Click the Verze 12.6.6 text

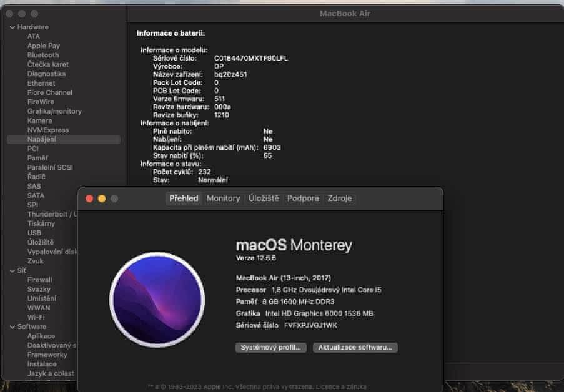click(255, 258)
